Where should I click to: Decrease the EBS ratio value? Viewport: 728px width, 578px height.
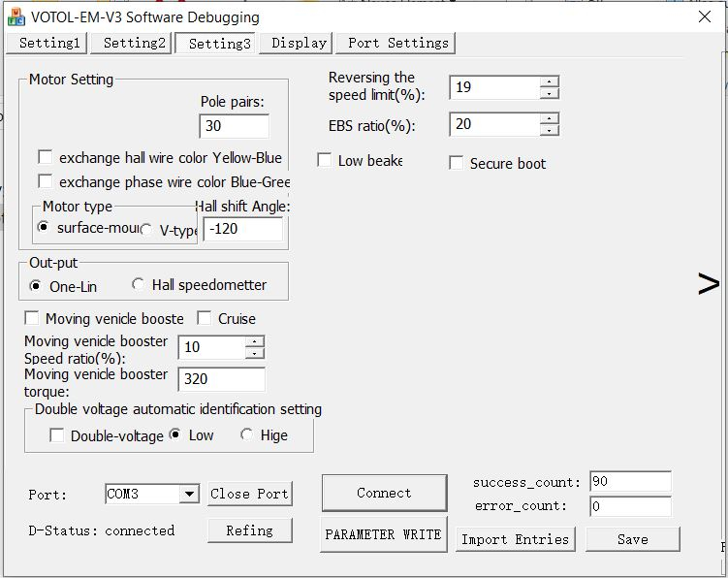550,131
